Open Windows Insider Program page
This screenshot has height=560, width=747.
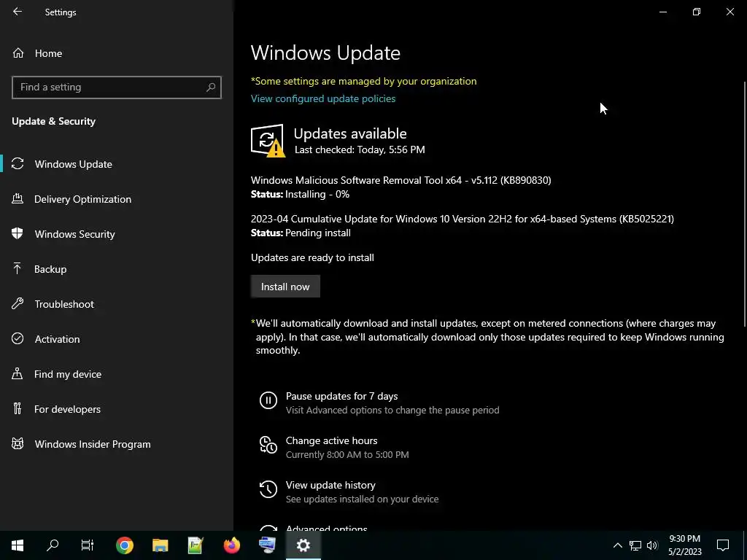(117, 444)
